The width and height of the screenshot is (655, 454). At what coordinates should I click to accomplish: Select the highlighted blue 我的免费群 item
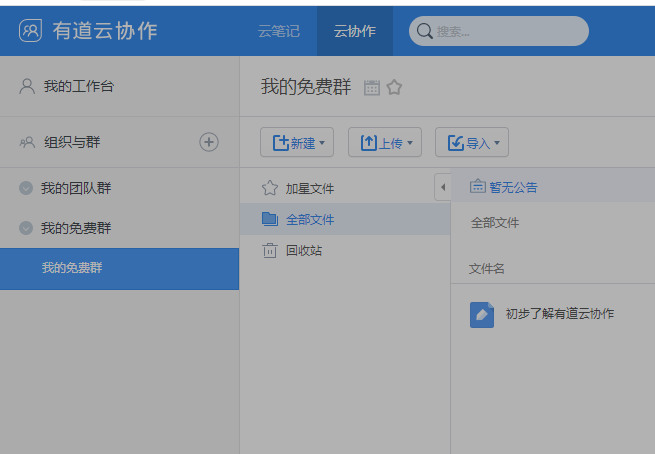pos(119,269)
